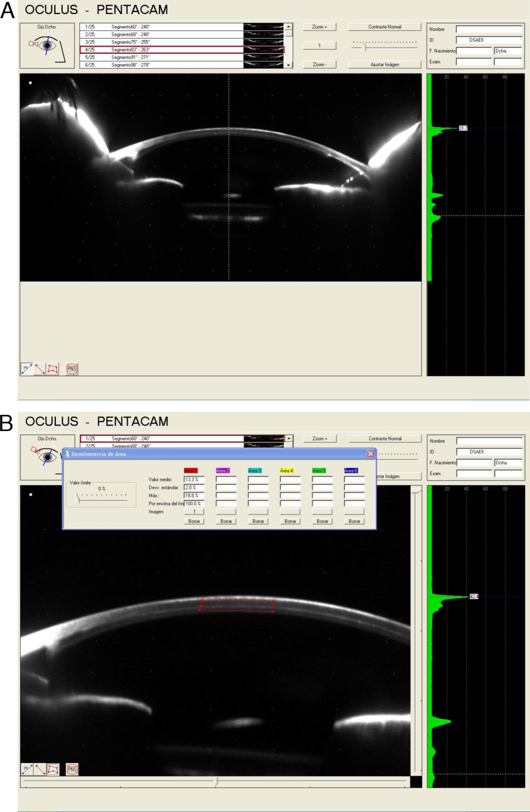The width and height of the screenshot is (530, 812).
Task: Click the PNS icon in panel A
Action: (71, 369)
